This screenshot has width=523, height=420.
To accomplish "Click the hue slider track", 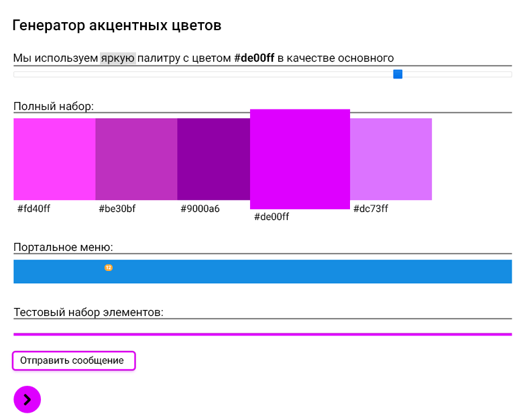I will tap(262, 74).
